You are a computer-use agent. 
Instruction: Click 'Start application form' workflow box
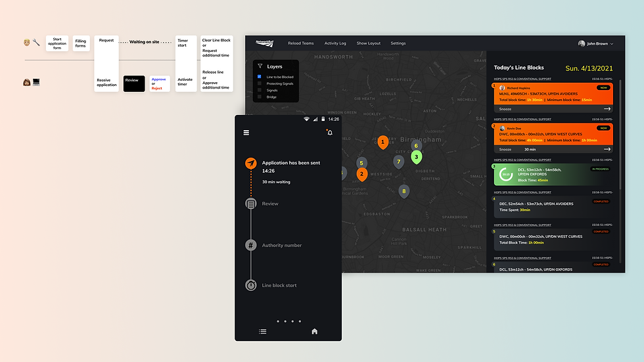coord(57,43)
